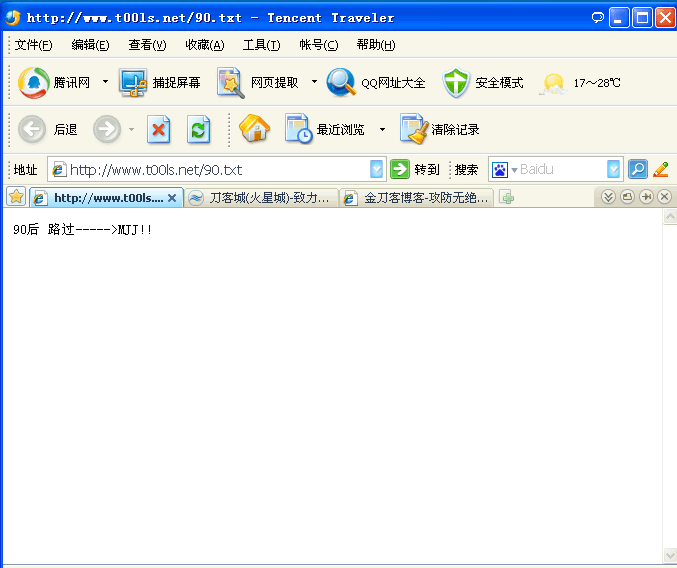This screenshot has width=677, height=568.
Task: Expand the search box dropdown arrow
Action: 614,169
